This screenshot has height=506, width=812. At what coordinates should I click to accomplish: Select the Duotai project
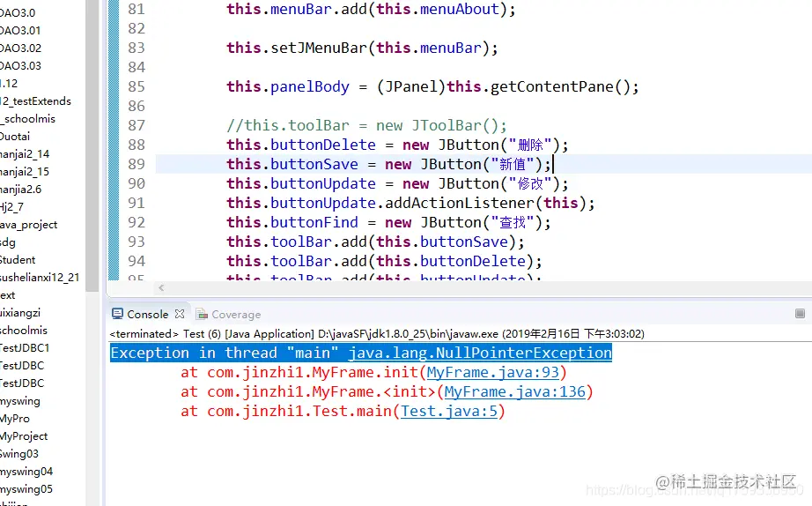15,137
